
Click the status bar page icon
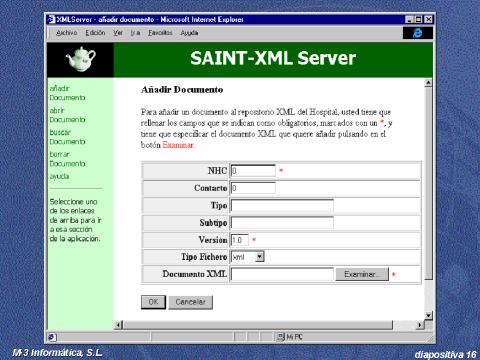pyautogui.click(x=52, y=337)
